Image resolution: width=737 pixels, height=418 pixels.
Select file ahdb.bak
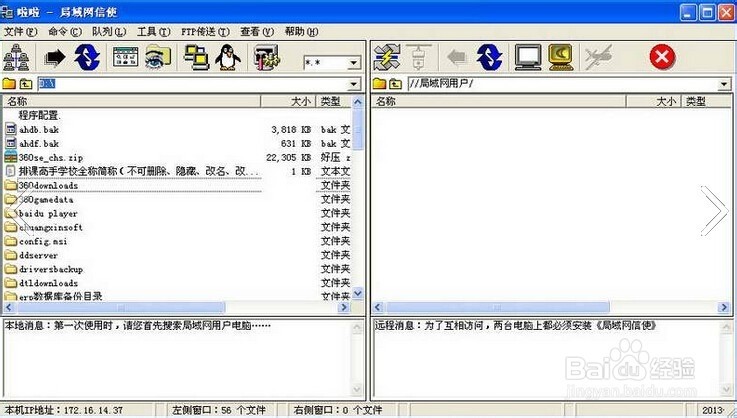(x=39, y=129)
